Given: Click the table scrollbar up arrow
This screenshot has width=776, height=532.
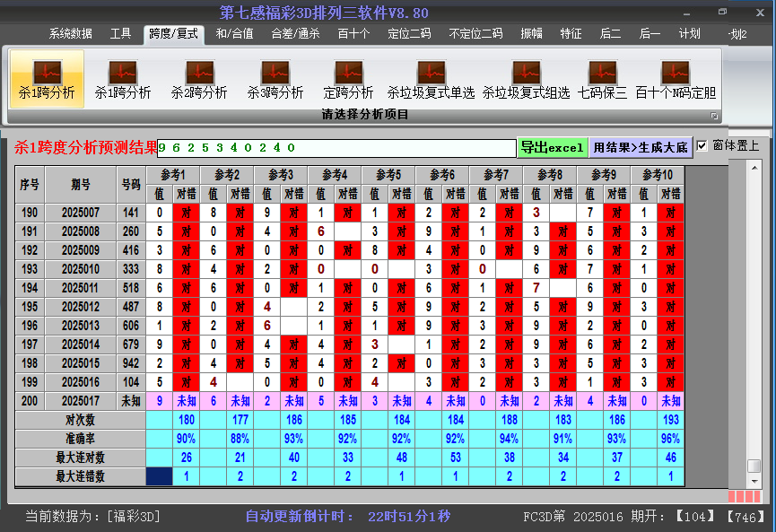Looking at the screenshot, I should pos(754,168).
